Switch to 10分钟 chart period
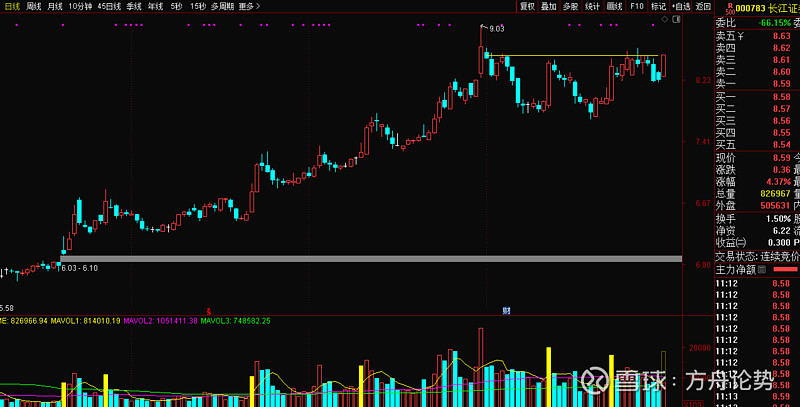800x407 pixels. (80, 6)
